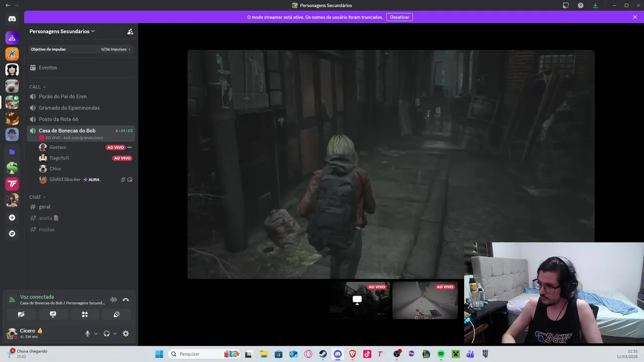The image size is (644, 362).
Task: Click the invite people icon beside server name
Action: [130, 31]
